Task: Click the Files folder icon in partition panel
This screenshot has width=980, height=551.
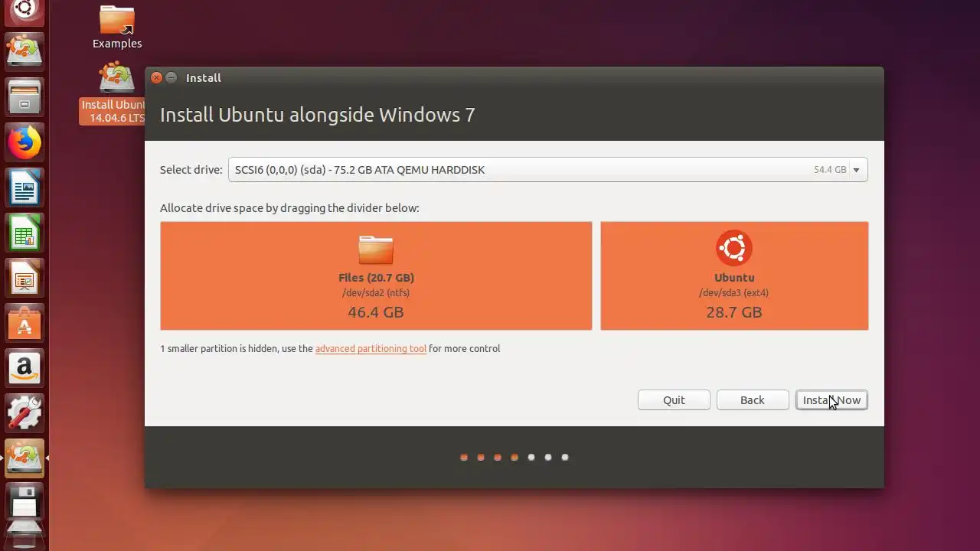Action: (x=376, y=249)
